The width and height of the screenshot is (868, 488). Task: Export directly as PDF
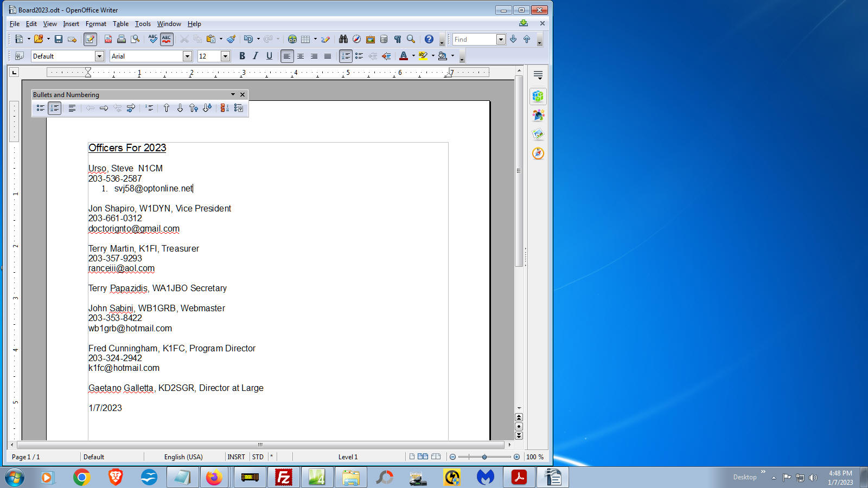108,39
